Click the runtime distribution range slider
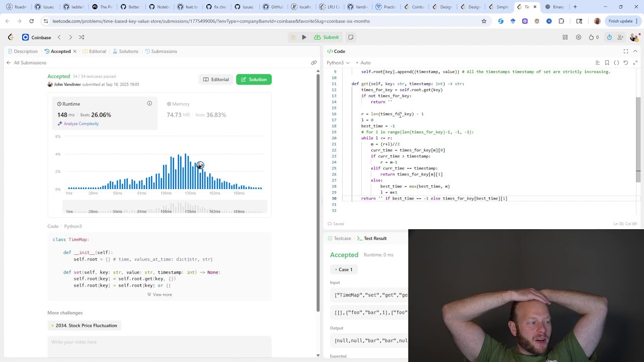This screenshot has width=644, height=362. coord(165,207)
